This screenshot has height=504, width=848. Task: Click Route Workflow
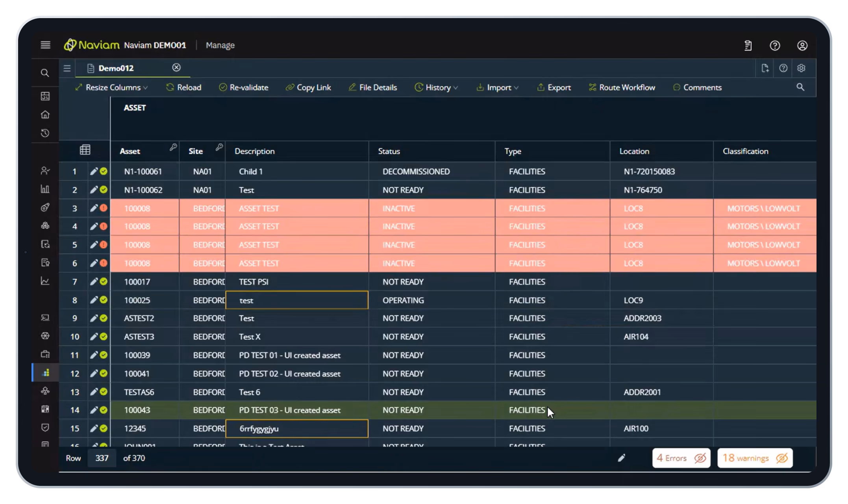(622, 87)
